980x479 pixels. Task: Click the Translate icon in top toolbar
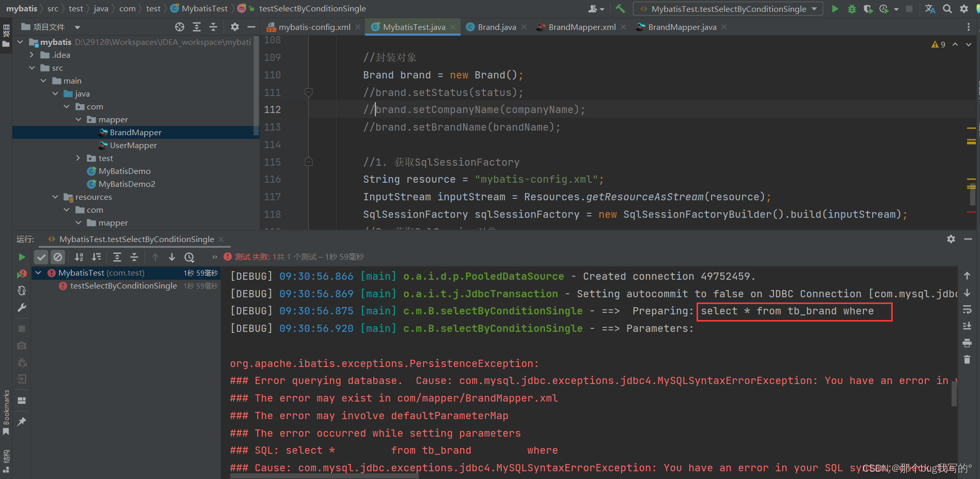pyautogui.click(x=930, y=9)
